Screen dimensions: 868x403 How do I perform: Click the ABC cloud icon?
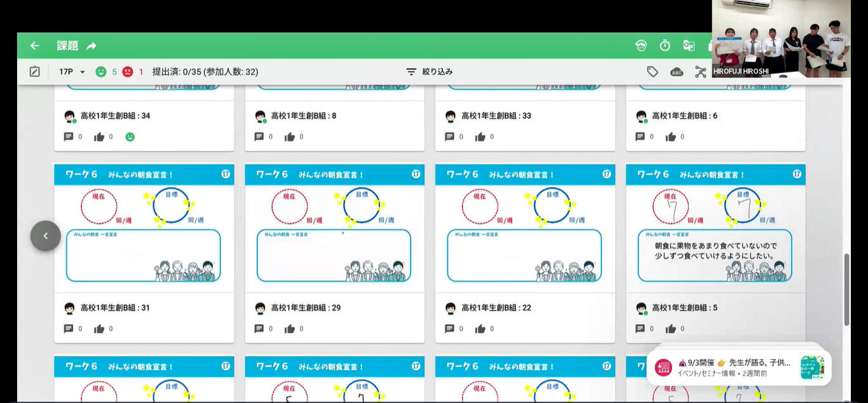click(677, 72)
